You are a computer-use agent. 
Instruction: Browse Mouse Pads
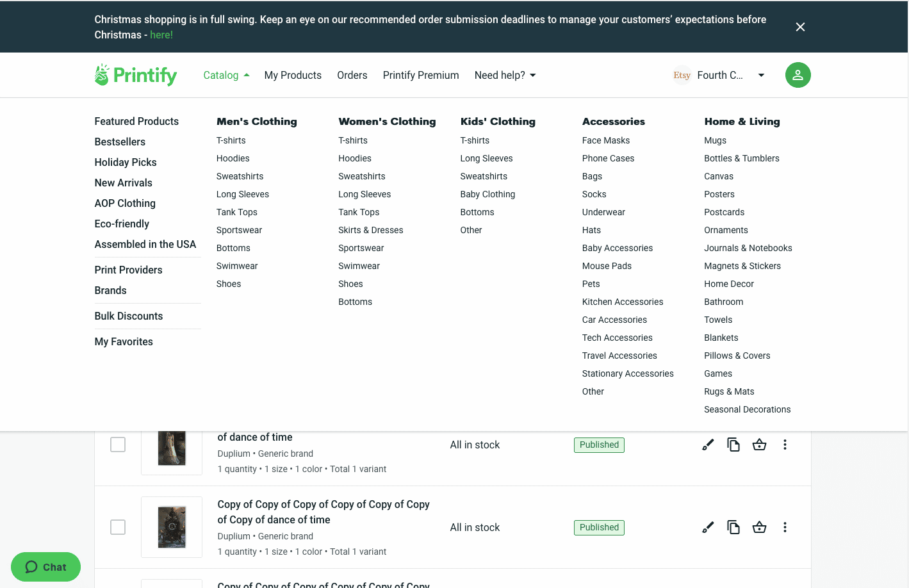coord(607,266)
